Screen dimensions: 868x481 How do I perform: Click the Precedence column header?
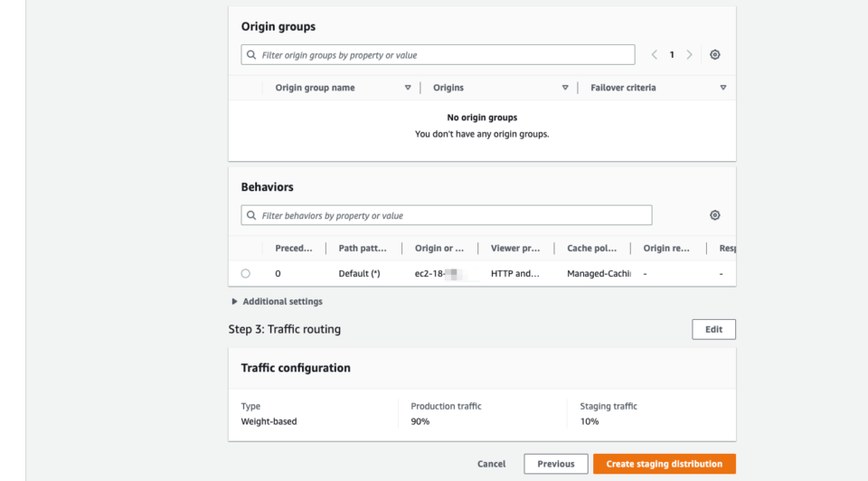point(294,249)
